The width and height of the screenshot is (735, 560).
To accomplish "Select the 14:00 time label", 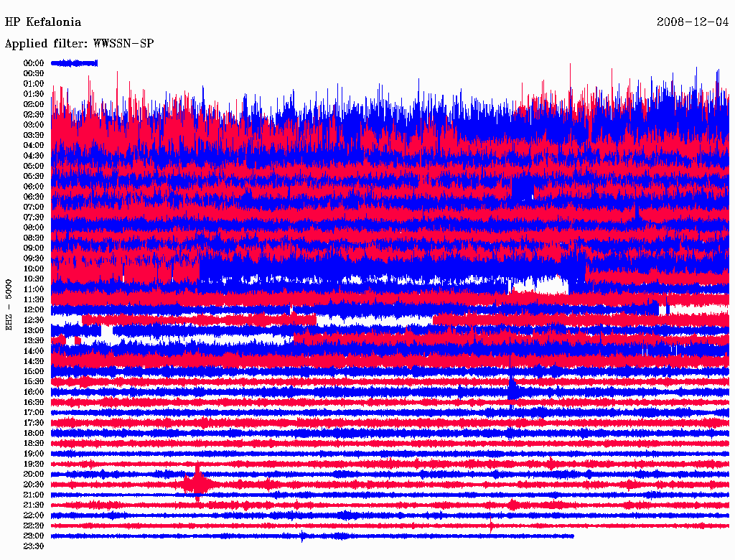I will 34,351.
